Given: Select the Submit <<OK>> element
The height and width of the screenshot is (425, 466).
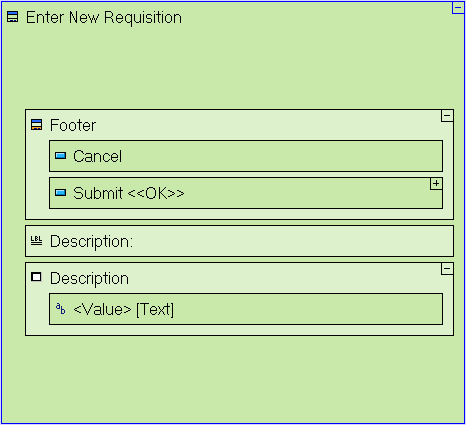Looking at the screenshot, I should [x=246, y=193].
